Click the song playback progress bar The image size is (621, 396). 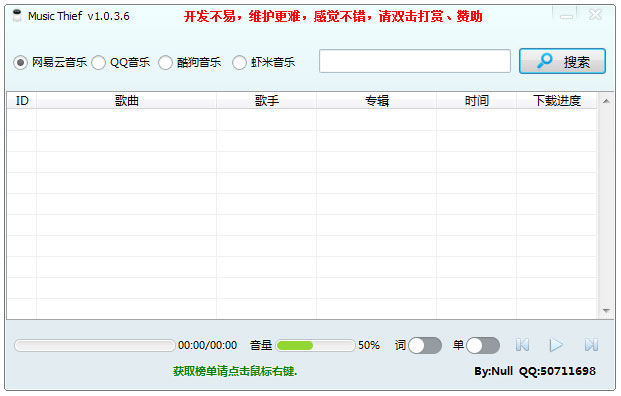coord(95,345)
